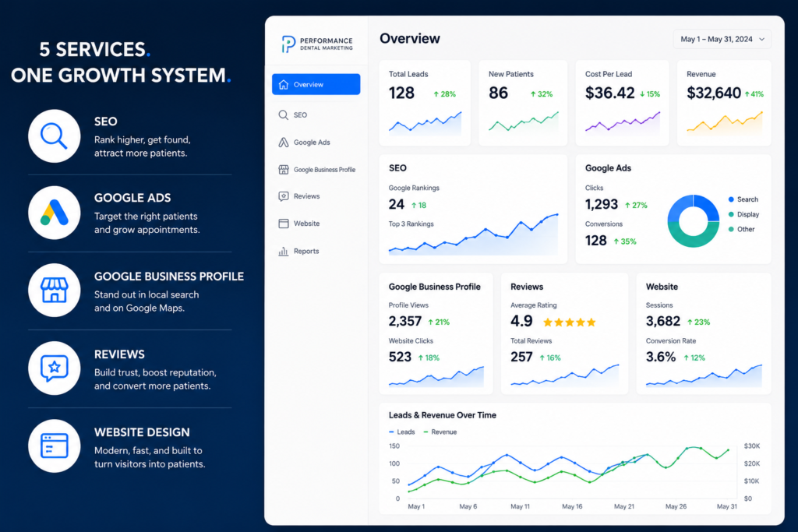Click the Reviews star bubble sidebar icon
798x532 pixels.
click(284, 196)
